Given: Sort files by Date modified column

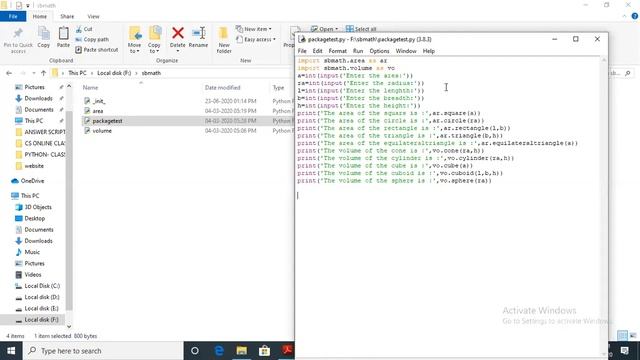Looking at the screenshot, I should (222, 88).
